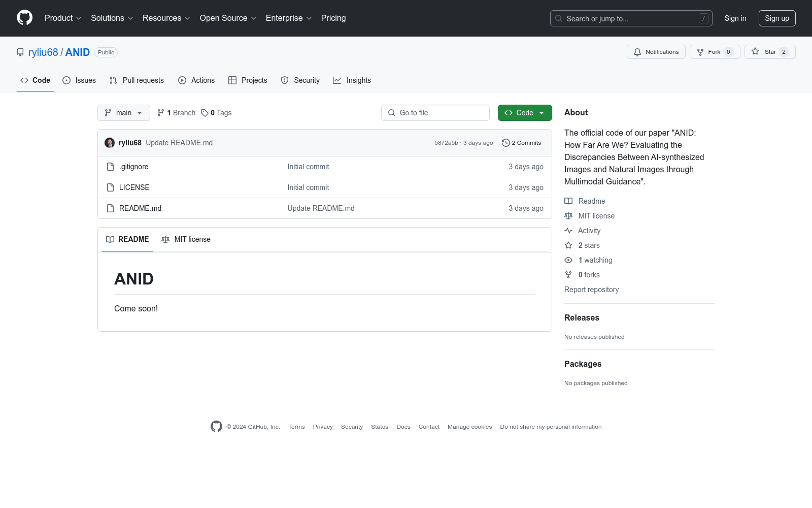Click the book icon beside Readme in About
Image resolution: width=812 pixels, height=508 pixels.
[x=568, y=201]
